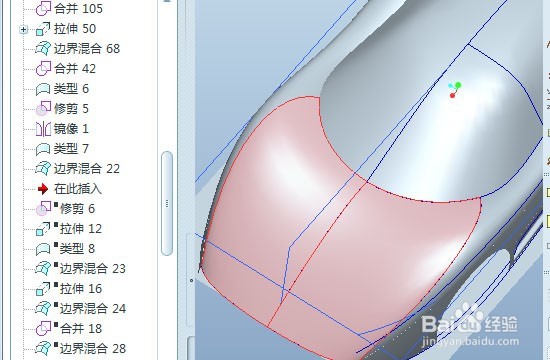Select the 类型 8 label

77,249
